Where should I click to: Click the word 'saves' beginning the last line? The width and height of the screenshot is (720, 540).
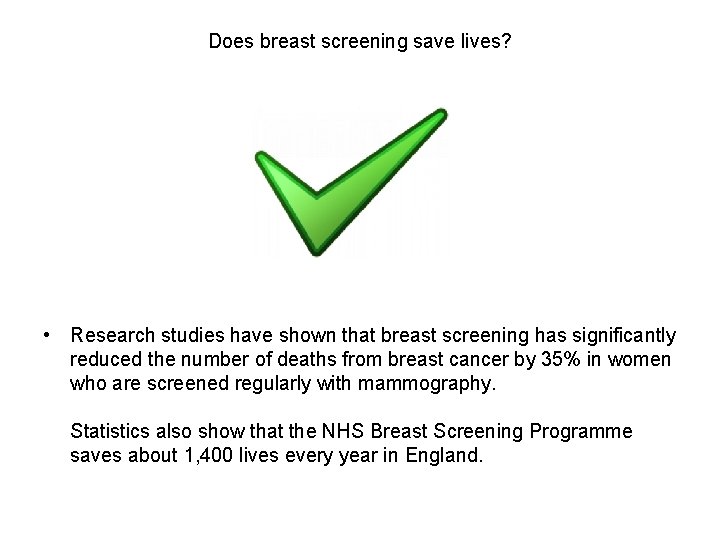[x=94, y=455]
